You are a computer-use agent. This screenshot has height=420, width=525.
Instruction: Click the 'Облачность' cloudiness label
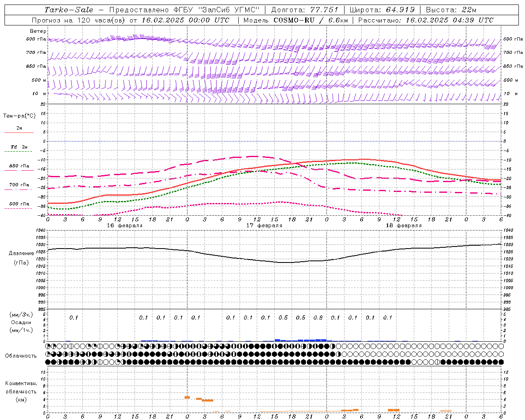[21, 356]
